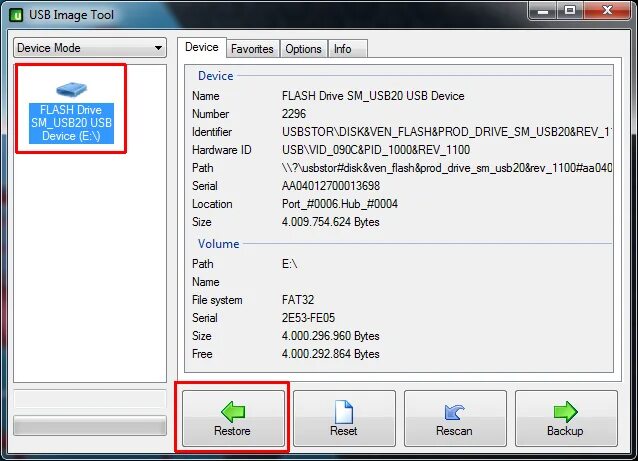638x461 pixels.
Task: Click the green right arrow Backup icon
Action: click(x=566, y=412)
